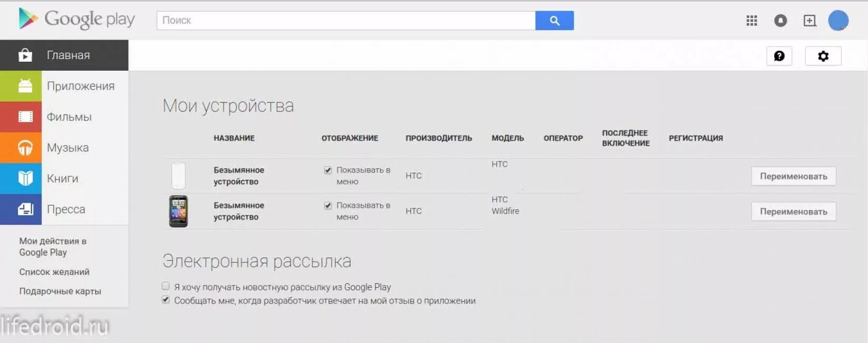Image resolution: width=868 pixels, height=343 pixels.
Task: Open the notifications bell
Action: pos(780,21)
